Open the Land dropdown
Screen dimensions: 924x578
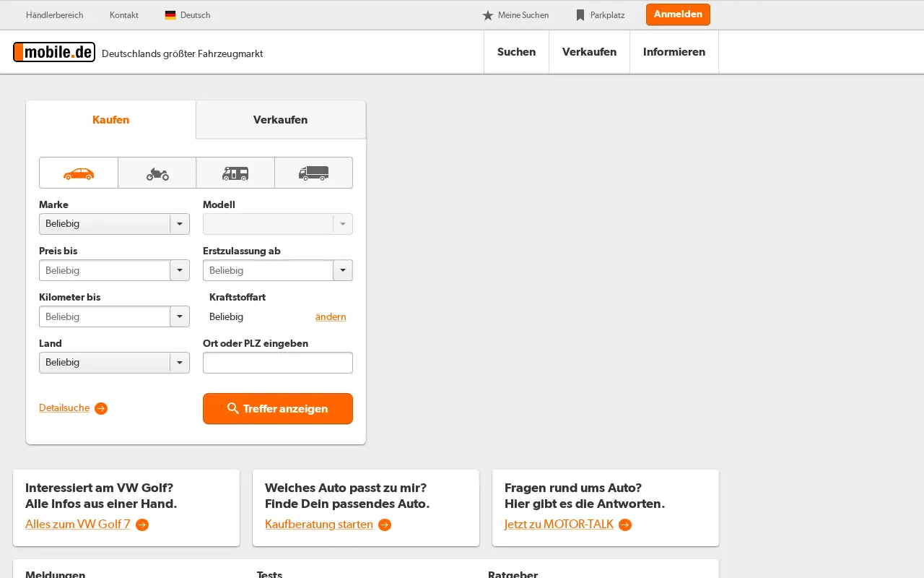click(114, 363)
